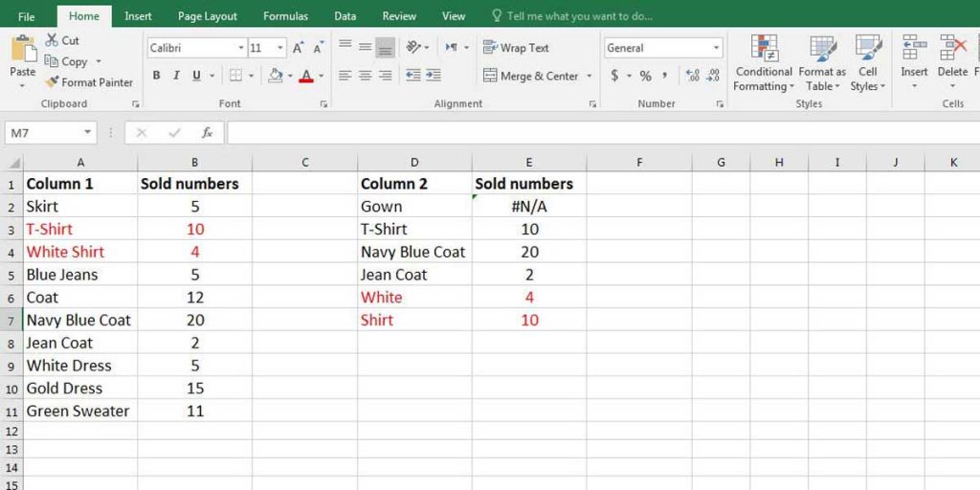Select the Gold Dress cell
The image size is (980, 490).
point(80,389)
